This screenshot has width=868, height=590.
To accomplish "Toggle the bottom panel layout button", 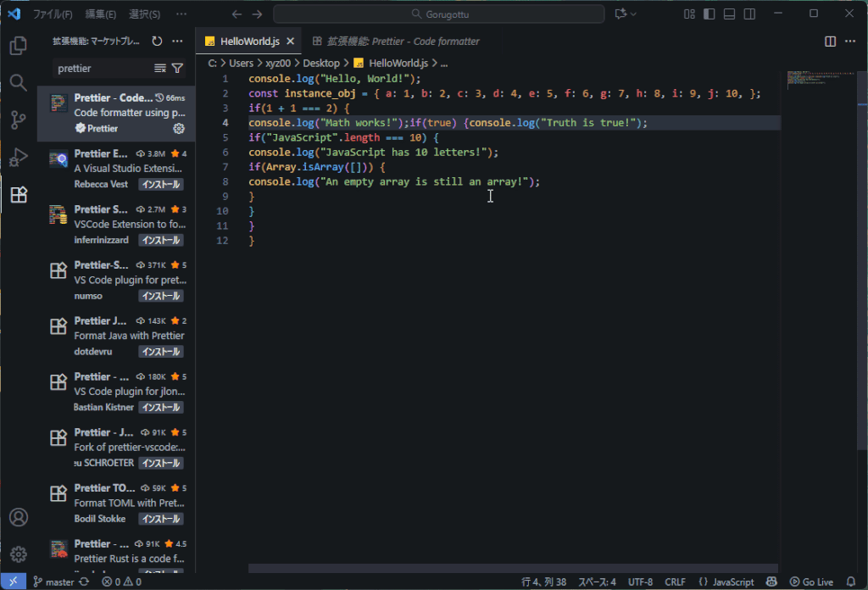I will click(729, 14).
